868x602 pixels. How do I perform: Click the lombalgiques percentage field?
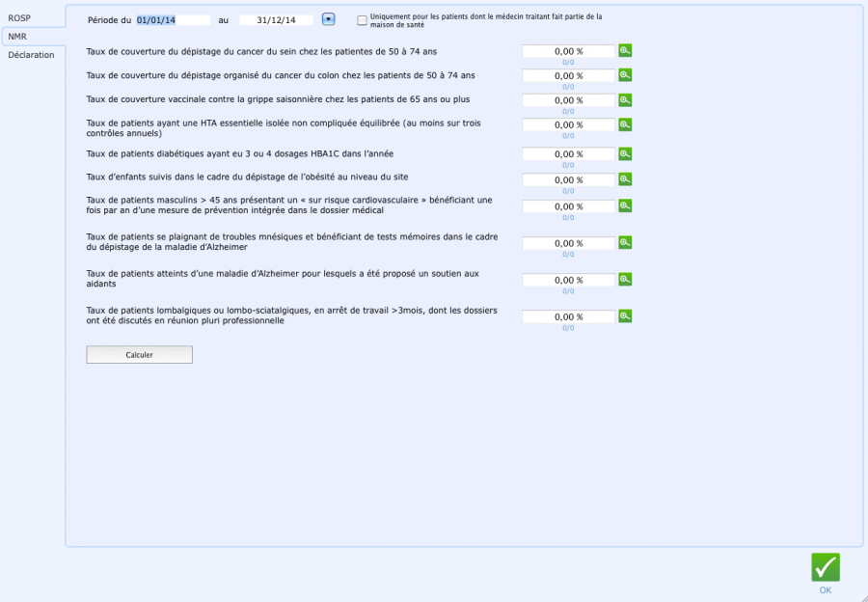pyautogui.click(x=568, y=316)
